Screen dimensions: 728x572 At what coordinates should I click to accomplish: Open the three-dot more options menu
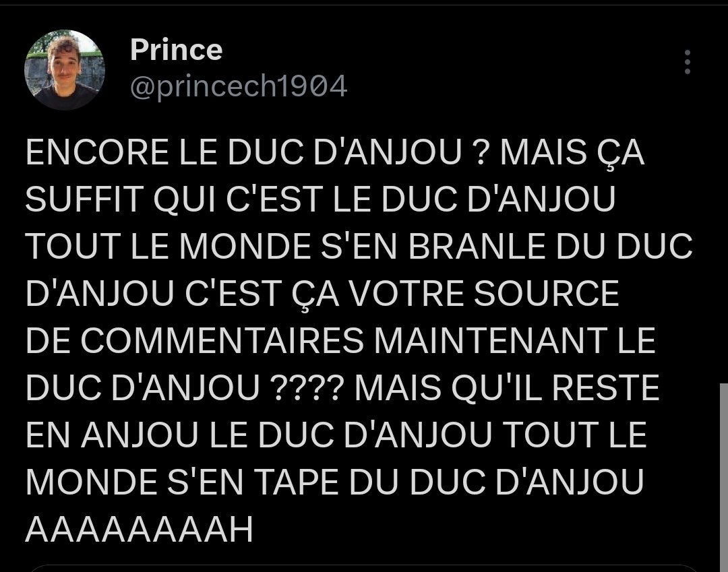688,62
